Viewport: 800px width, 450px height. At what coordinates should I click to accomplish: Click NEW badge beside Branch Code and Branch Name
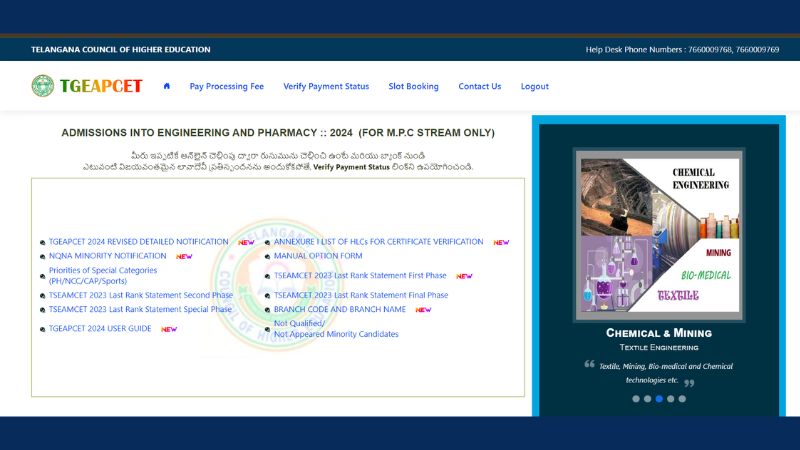[423, 310]
